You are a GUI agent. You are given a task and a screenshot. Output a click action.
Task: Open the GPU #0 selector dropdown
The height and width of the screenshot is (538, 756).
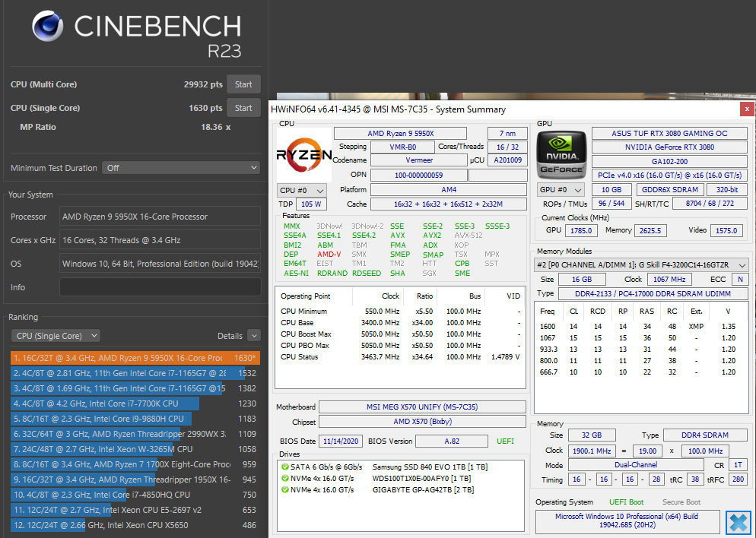click(x=561, y=190)
